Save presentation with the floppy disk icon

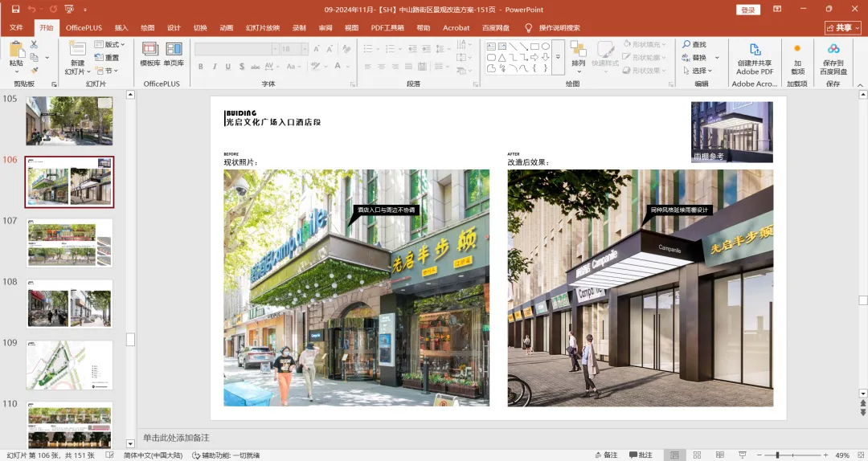15,10
